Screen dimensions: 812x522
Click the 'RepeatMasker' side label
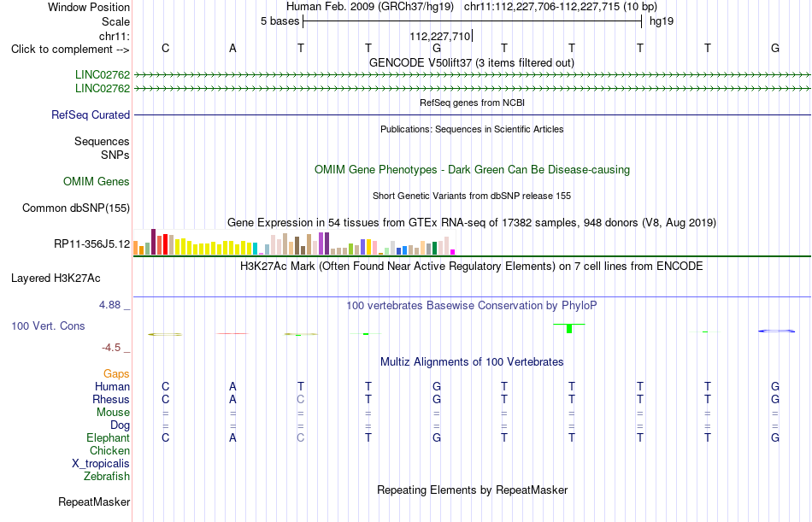(x=94, y=502)
